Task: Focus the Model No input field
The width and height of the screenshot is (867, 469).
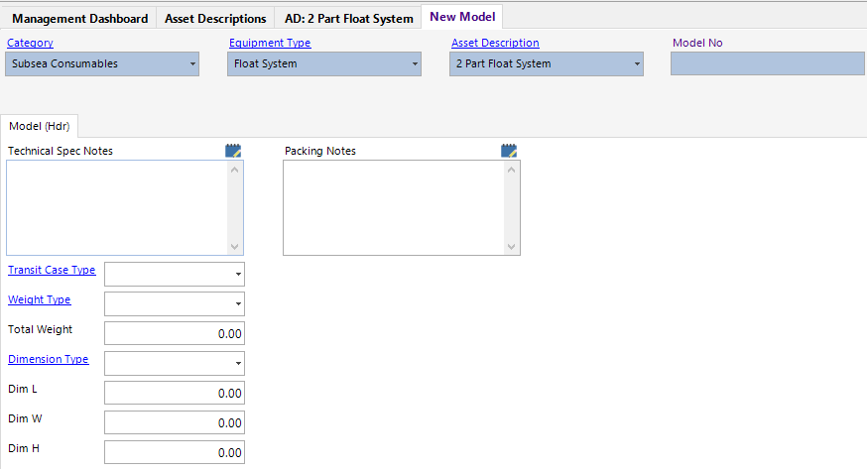Action: [x=765, y=64]
